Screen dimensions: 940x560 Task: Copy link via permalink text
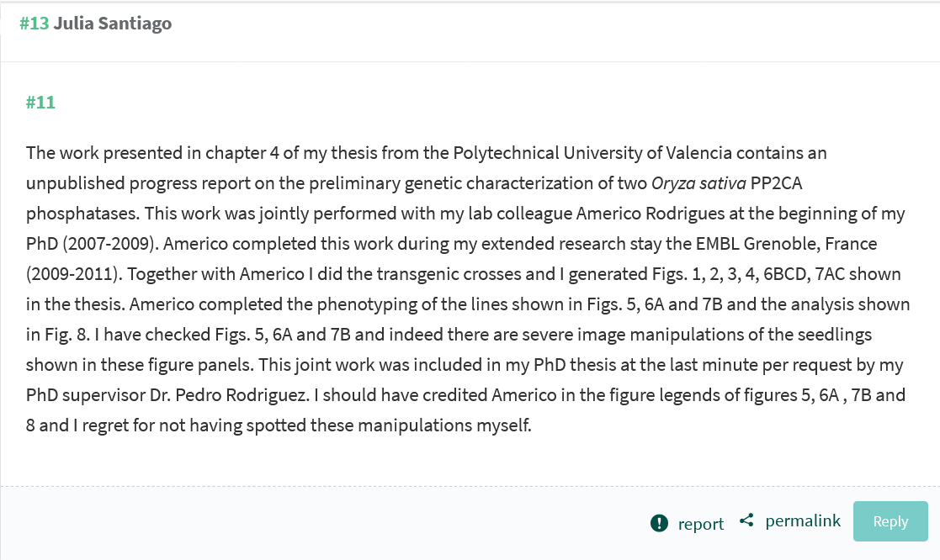click(803, 521)
